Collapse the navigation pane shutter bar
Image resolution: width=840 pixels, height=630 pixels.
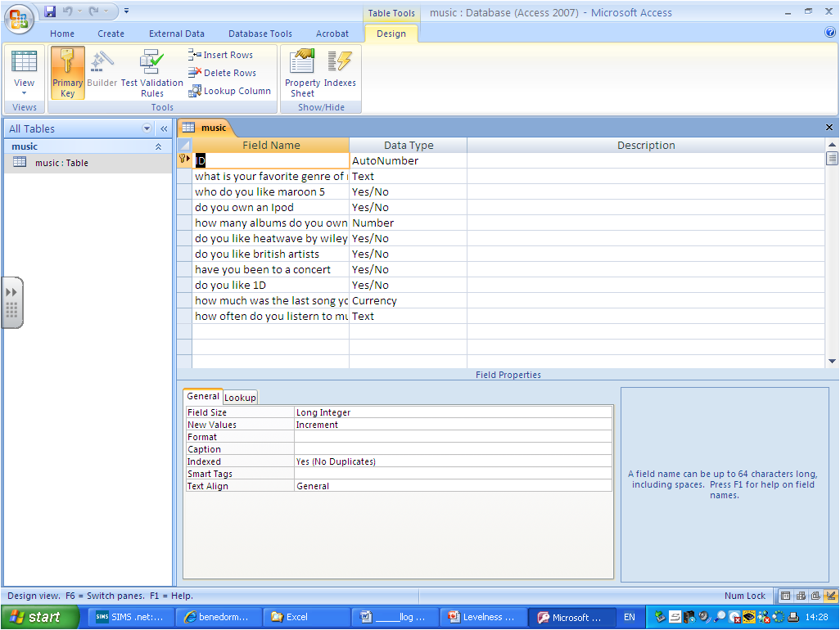(163, 128)
